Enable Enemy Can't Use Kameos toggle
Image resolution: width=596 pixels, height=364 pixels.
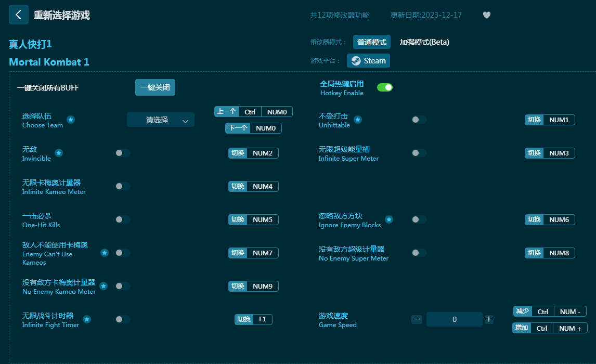[123, 253]
